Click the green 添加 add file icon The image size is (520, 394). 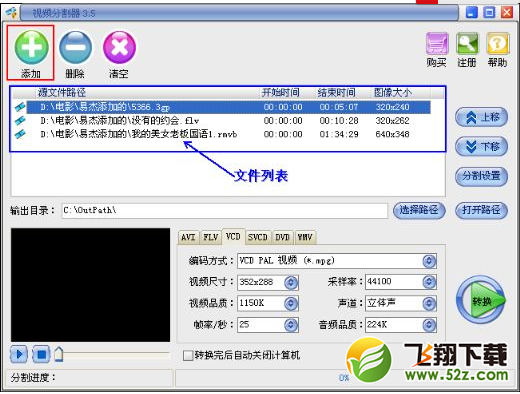[x=31, y=47]
